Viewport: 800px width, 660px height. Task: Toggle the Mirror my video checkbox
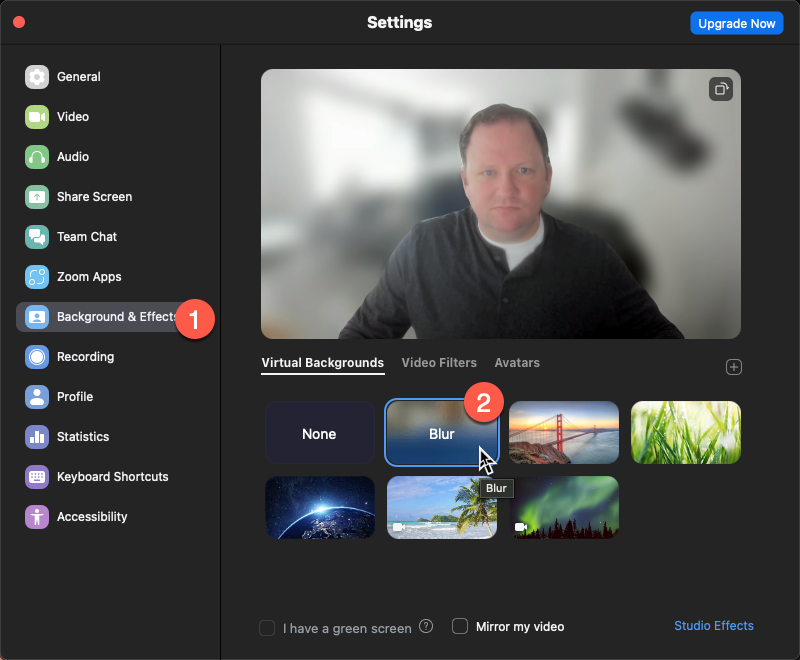[460, 626]
